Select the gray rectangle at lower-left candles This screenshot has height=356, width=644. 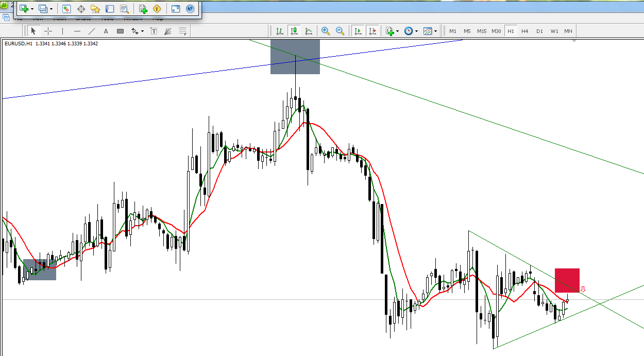point(40,269)
